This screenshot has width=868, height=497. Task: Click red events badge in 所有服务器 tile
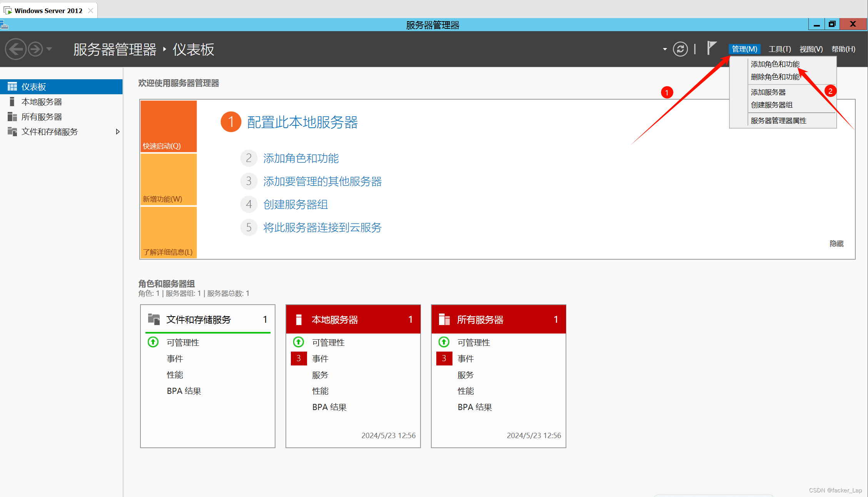[x=444, y=359]
